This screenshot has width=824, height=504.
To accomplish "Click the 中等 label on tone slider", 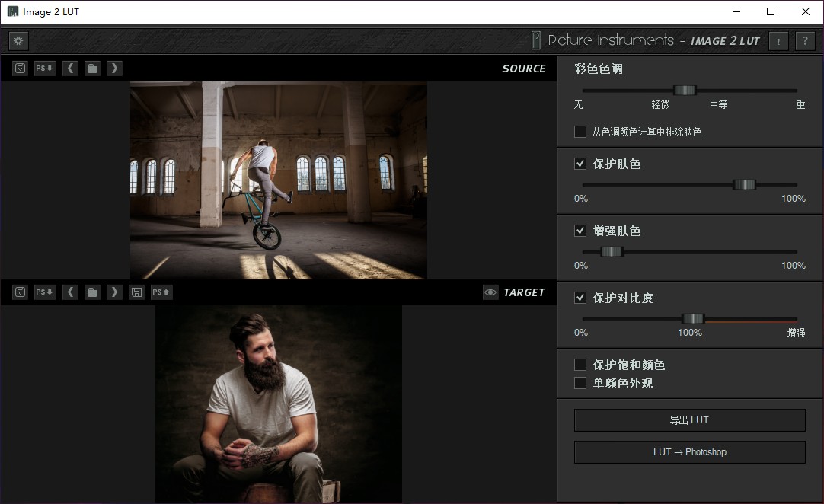I will 718,104.
